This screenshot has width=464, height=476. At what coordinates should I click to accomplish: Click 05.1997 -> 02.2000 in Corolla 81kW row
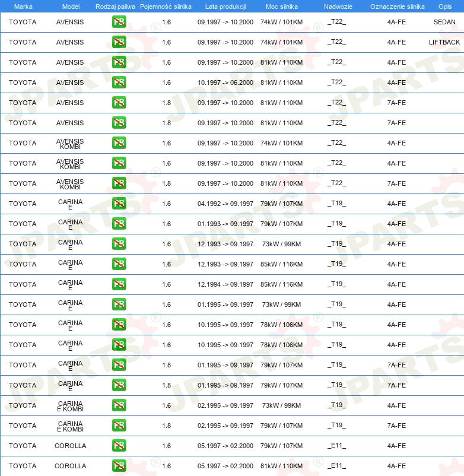225,466
